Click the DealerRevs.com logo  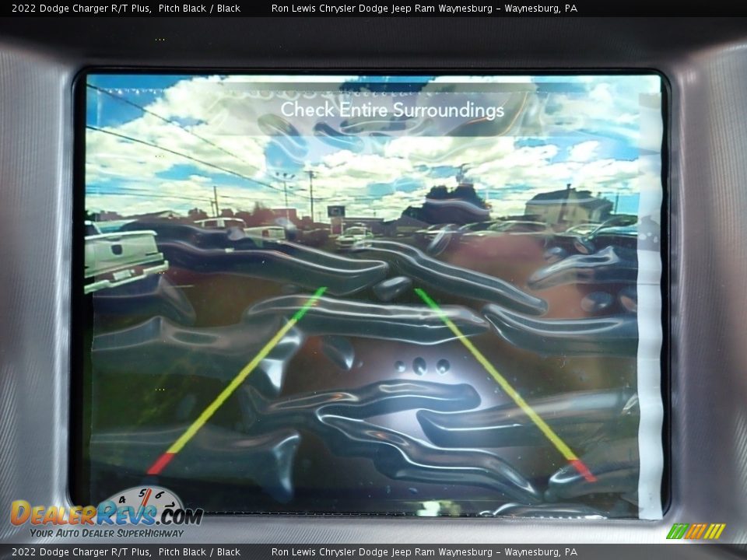click(107, 515)
